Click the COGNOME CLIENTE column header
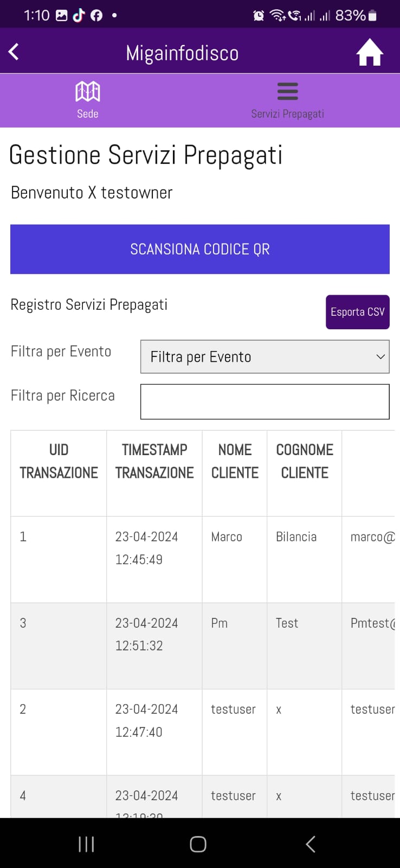The image size is (400, 868). coord(305,462)
